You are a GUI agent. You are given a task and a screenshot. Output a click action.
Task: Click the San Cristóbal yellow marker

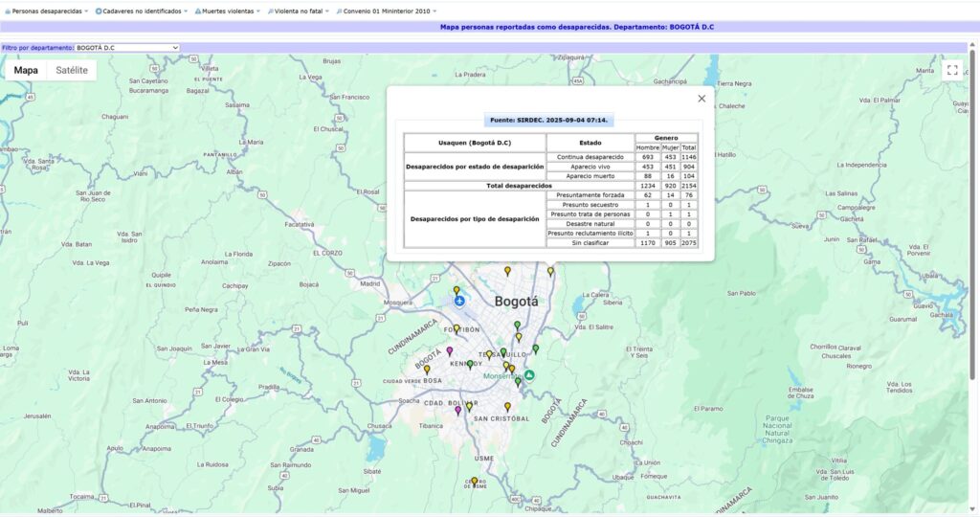[508, 407]
